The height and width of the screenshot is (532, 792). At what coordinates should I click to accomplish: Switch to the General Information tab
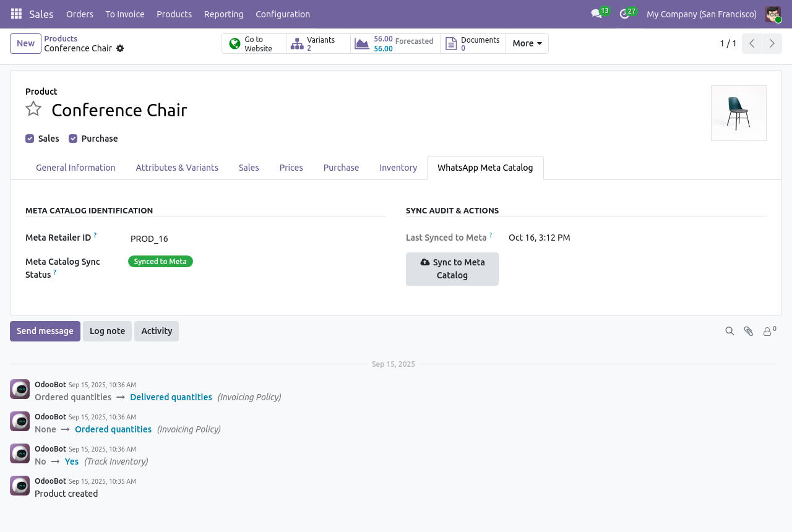[x=75, y=168]
